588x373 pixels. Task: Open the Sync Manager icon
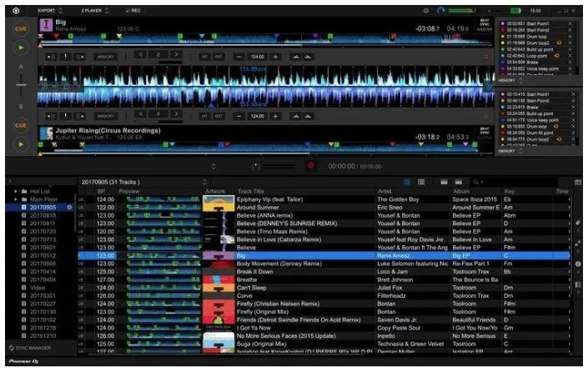pyautogui.click(x=12, y=348)
